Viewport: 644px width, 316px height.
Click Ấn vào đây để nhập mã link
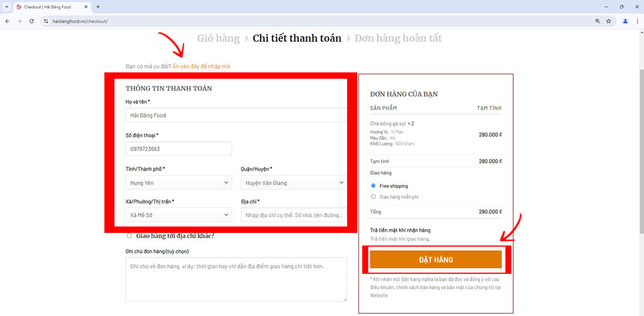coord(201,66)
